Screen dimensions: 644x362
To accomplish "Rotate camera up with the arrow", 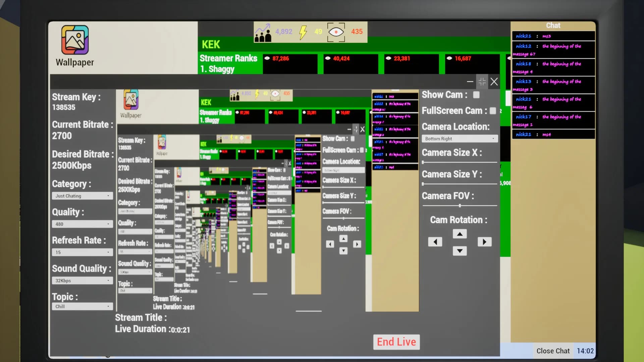I will point(460,234).
